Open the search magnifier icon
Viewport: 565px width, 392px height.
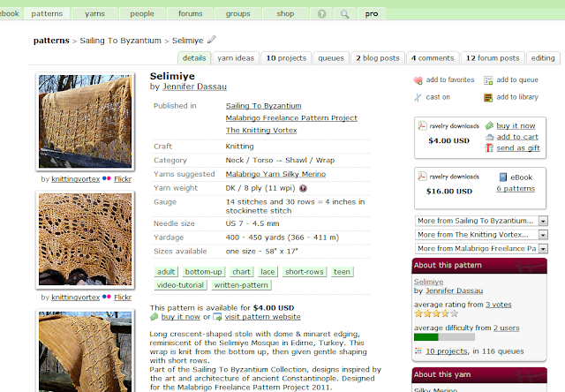pyautogui.click(x=345, y=14)
